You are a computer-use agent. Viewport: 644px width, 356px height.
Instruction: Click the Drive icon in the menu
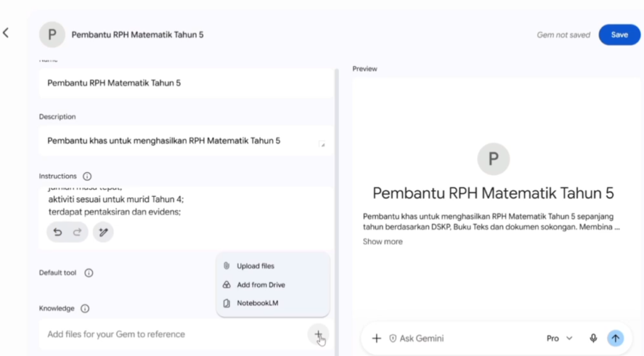(x=226, y=284)
